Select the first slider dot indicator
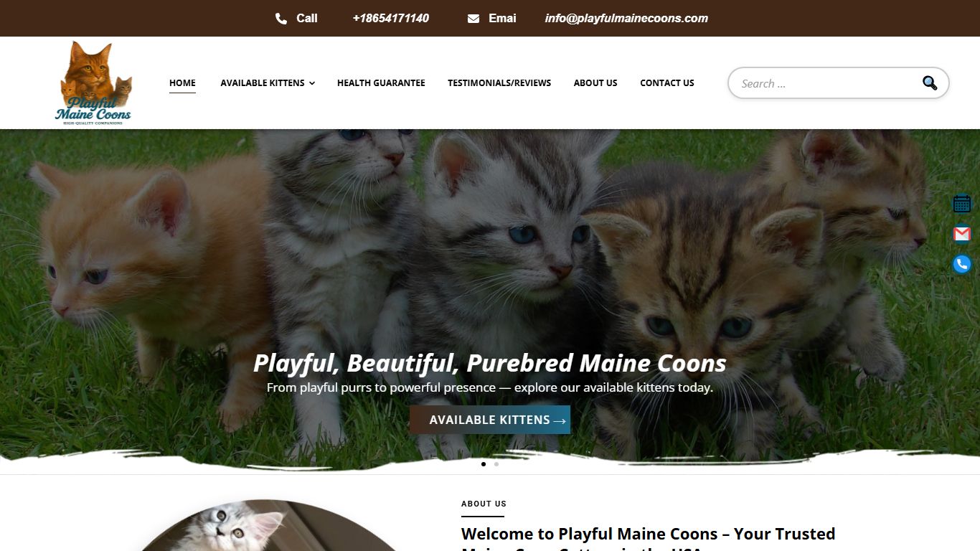This screenshot has width=980, height=551. [484, 464]
